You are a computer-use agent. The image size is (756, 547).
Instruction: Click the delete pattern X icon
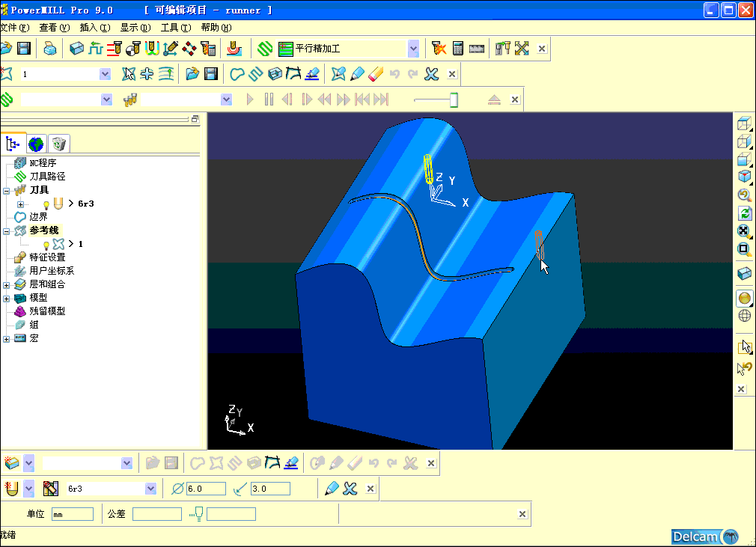(x=431, y=74)
